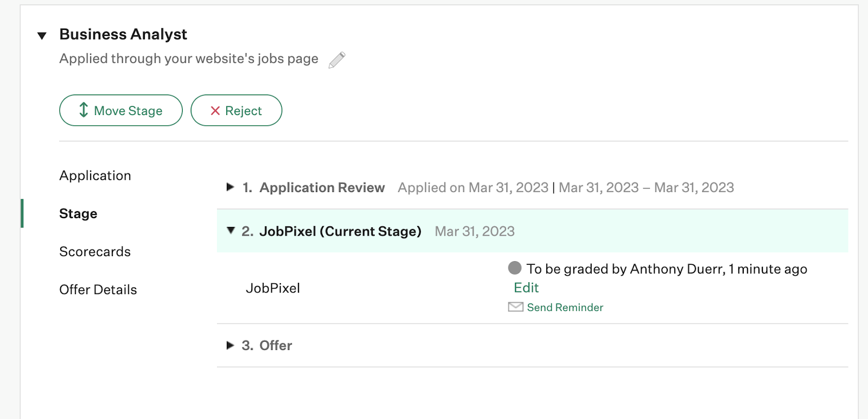This screenshot has width=868, height=419.
Task: Click the Edit link under grading status
Action: click(x=526, y=288)
